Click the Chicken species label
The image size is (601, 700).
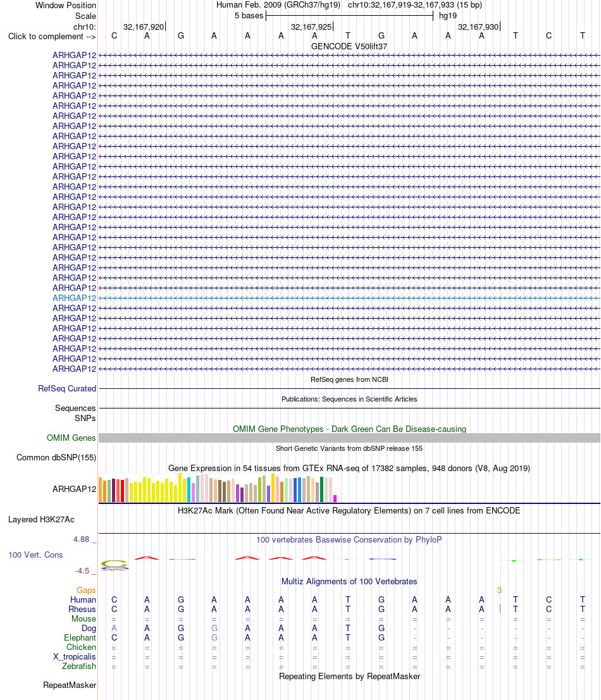[81, 648]
